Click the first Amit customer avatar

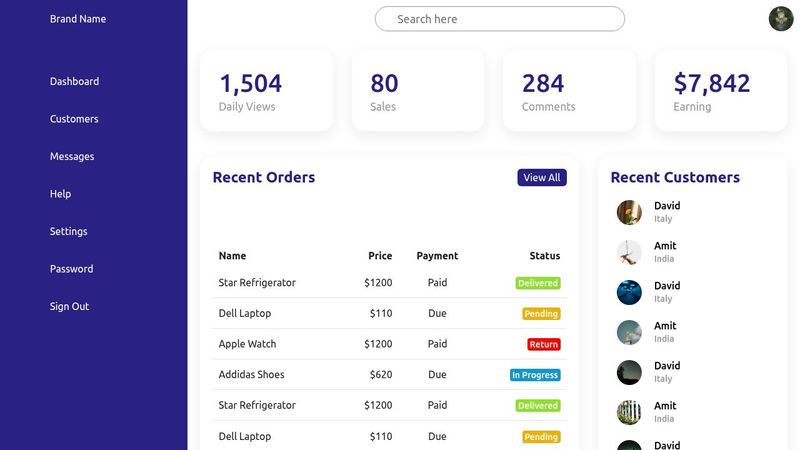coord(629,252)
